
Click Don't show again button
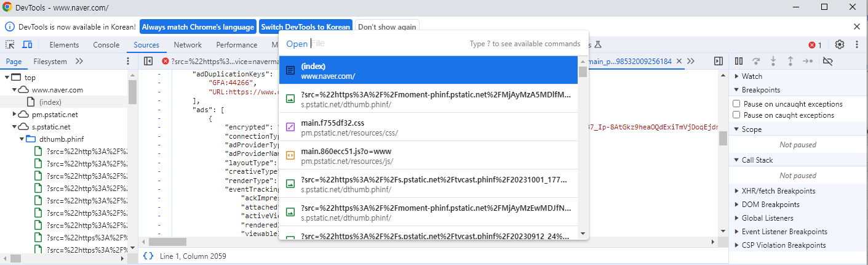pos(387,27)
